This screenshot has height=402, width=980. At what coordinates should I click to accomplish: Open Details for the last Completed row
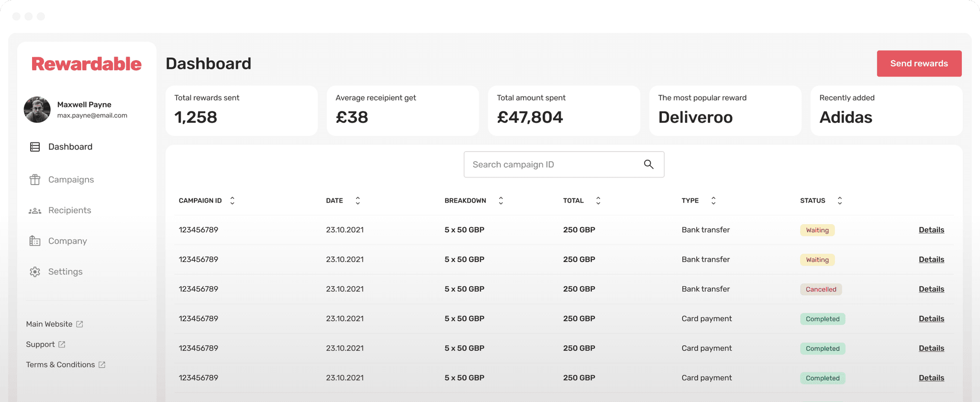click(931, 378)
